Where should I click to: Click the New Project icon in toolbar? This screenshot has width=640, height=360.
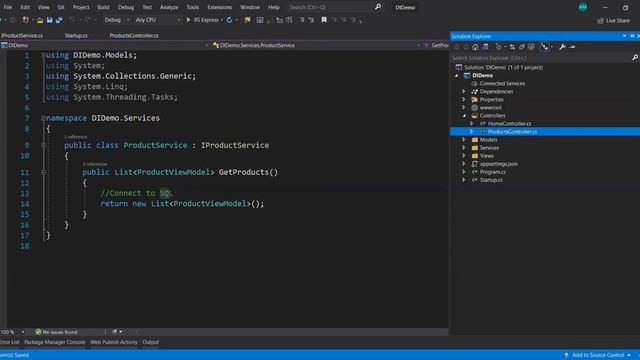pyautogui.click(x=26, y=20)
